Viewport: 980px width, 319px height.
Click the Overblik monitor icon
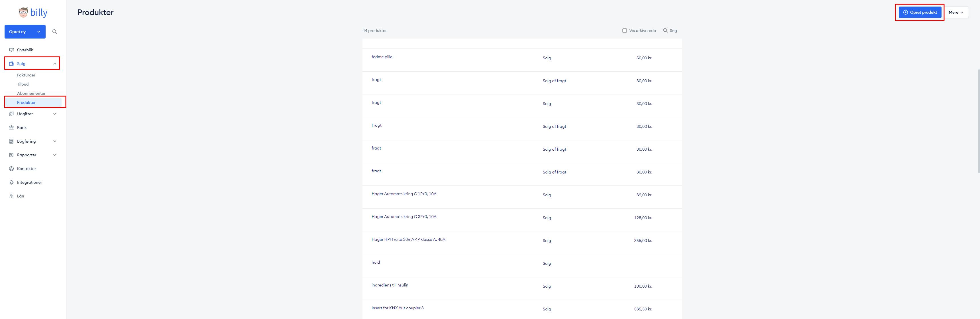coord(11,50)
